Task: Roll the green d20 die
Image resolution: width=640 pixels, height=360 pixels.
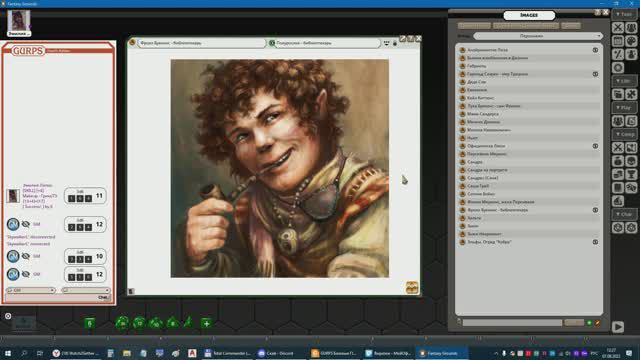Action: (122, 323)
